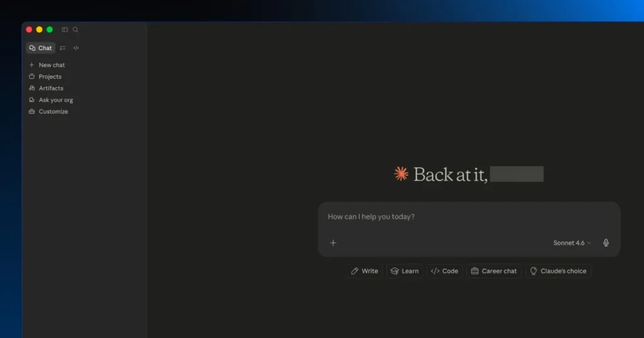The image size is (644, 338).
Task: Choose the Write suggestion chip
Action: tap(364, 271)
